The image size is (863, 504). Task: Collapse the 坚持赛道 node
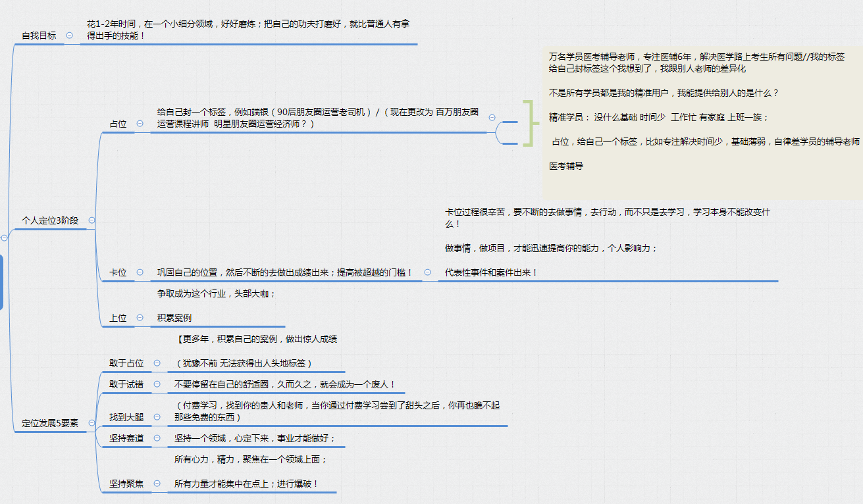pos(156,438)
